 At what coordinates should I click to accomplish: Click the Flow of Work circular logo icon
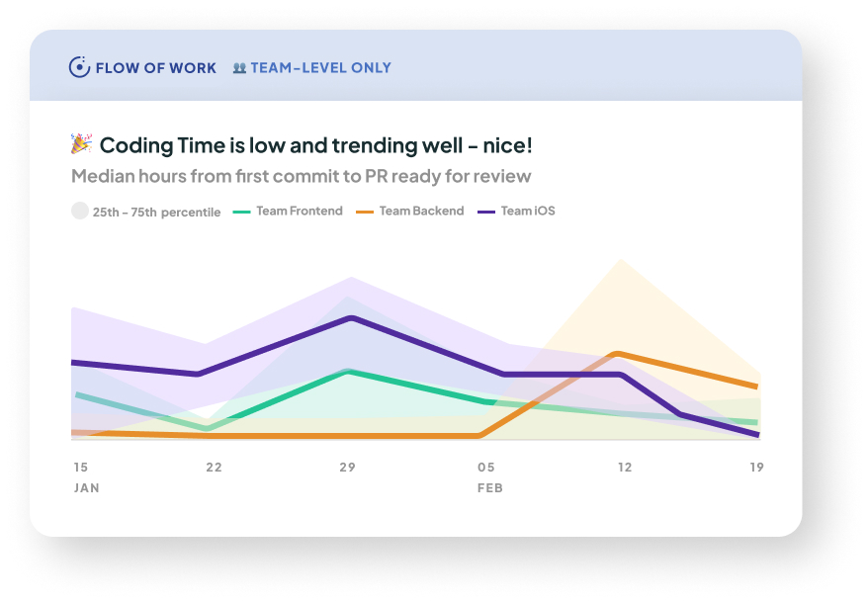(x=79, y=68)
